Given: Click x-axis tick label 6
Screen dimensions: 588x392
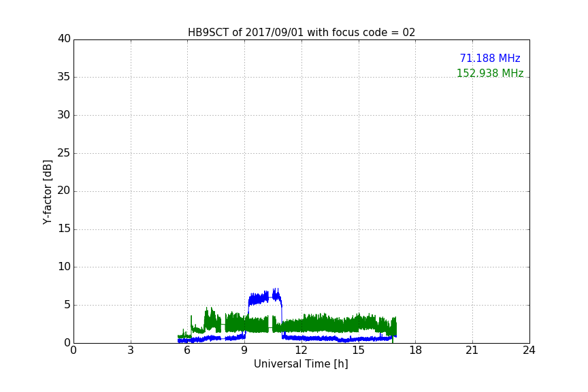Looking at the screenshot, I should point(187,350).
